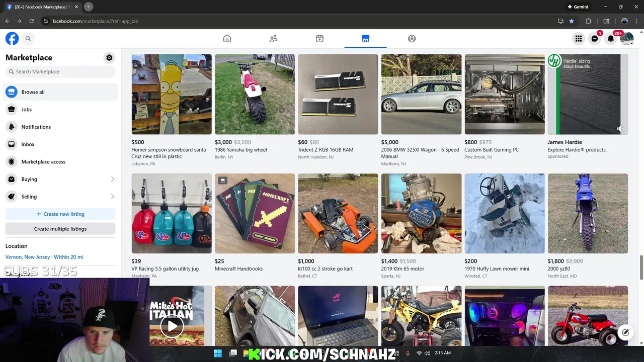Image resolution: width=644 pixels, height=362 pixels.
Task: Expand the Selling section chevron
Action: click(112, 197)
